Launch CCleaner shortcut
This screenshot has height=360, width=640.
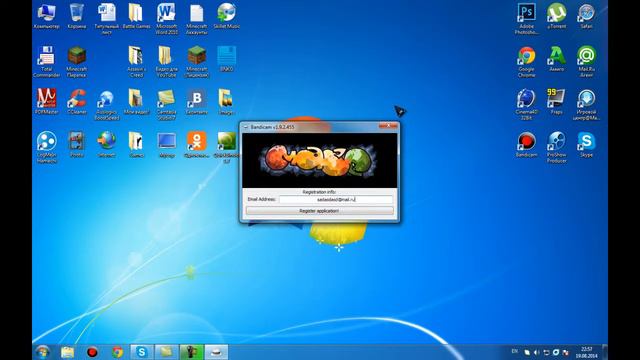pyautogui.click(x=77, y=101)
